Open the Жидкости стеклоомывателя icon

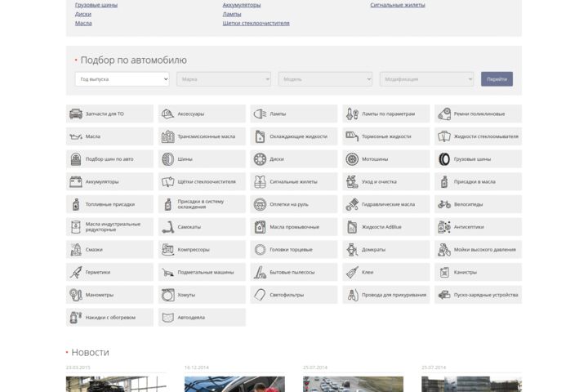tap(444, 136)
